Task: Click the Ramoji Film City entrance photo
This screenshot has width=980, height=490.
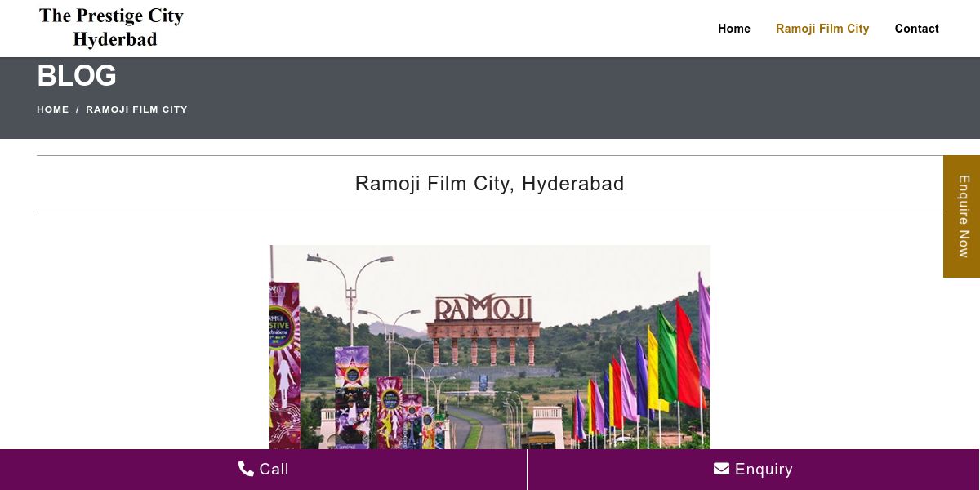Action: (x=490, y=347)
